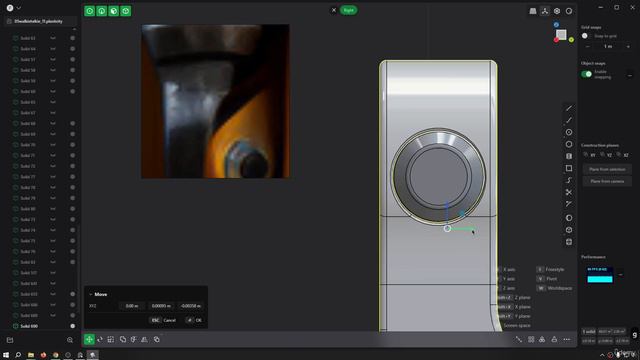Expand the chevron on Solid 63 row
This screenshot has width=640, height=360.
[x=53, y=38]
